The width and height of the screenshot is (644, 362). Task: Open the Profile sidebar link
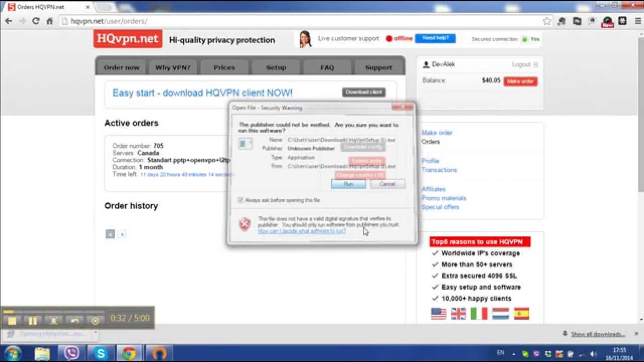point(430,161)
